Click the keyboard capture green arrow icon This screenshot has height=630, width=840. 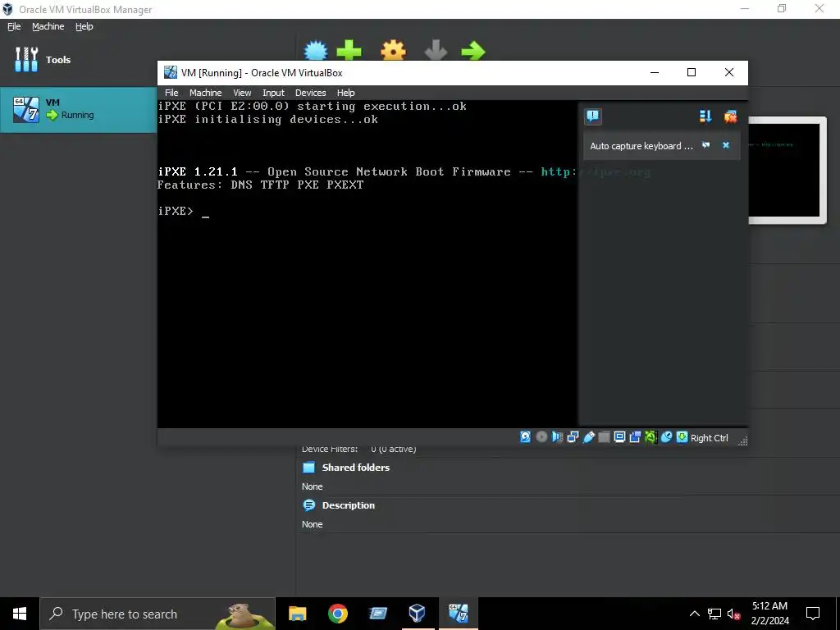point(682,437)
